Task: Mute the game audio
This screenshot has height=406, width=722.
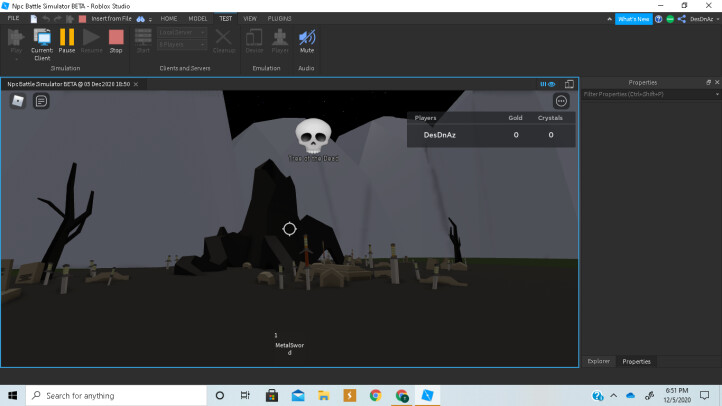Action: 307,40
